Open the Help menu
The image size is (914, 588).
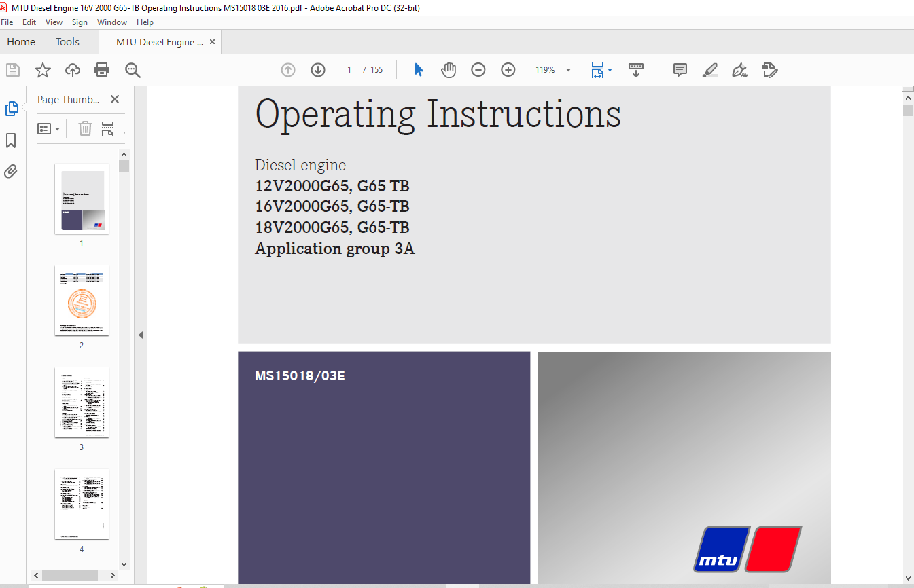(x=145, y=22)
